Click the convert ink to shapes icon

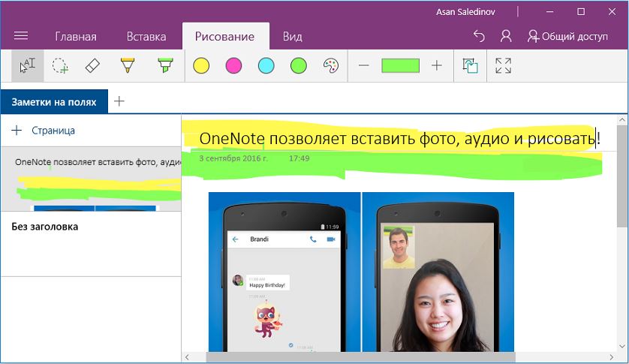click(x=470, y=66)
